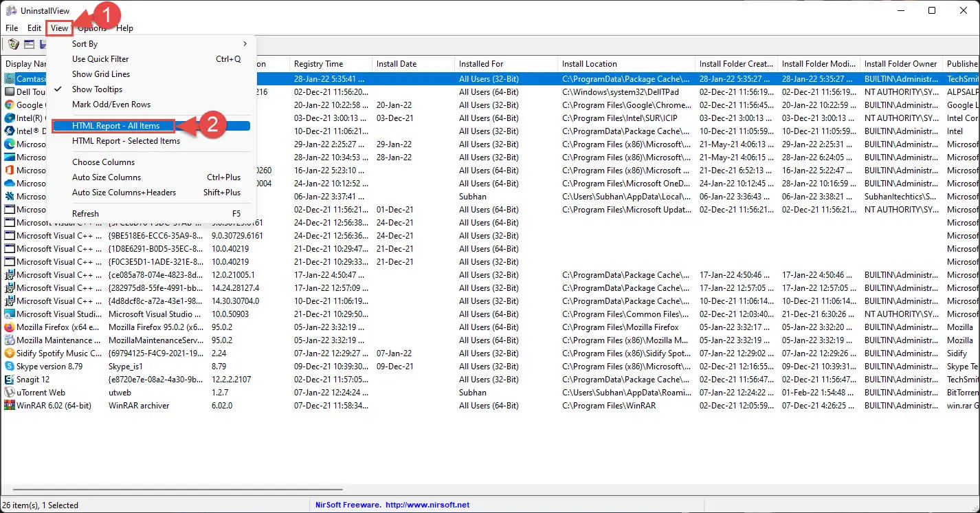Click the '09-Dec-21' install date of Skype
The image size is (980, 513).
coord(395,367)
